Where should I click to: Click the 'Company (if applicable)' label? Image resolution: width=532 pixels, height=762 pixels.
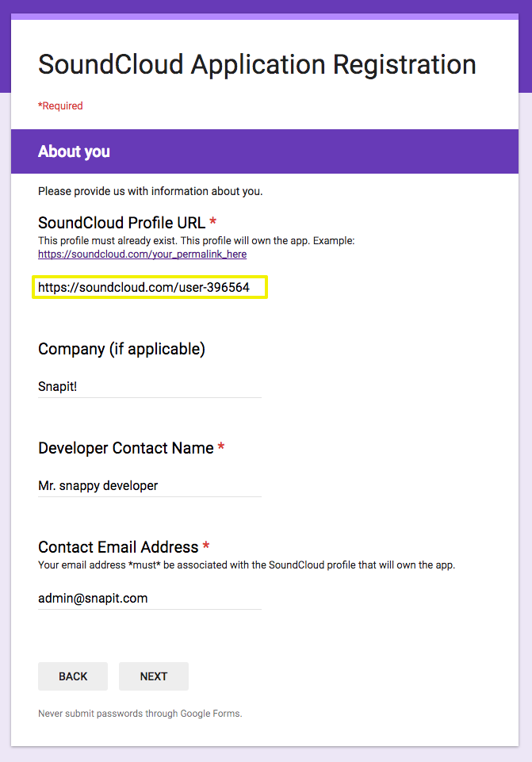click(x=121, y=349)
